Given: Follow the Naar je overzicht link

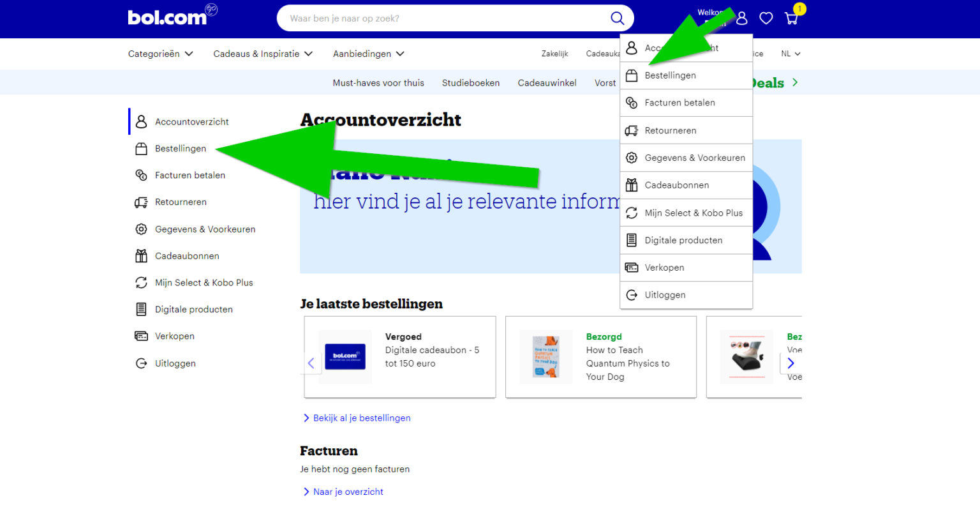Looking at the screenshot, I should [x=343, y=492].
